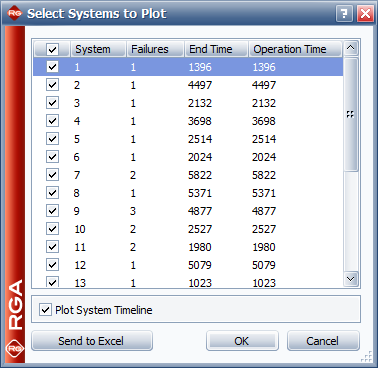The height and width of the screenshot is (368, 378).
Task: Click the scroll up arrow
Action: coord(350,48)
